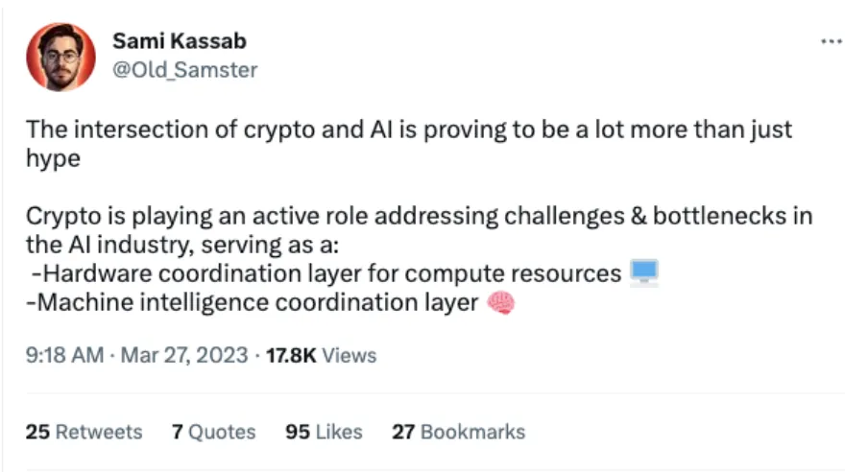Open the 7 Quotes list

(213, 432)
